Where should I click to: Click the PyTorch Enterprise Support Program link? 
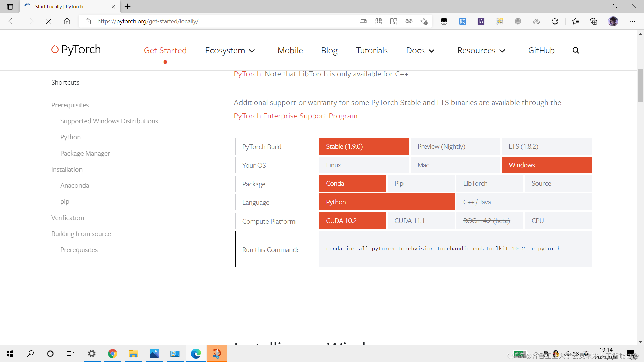pyautogui.click(x=296, y=116)
